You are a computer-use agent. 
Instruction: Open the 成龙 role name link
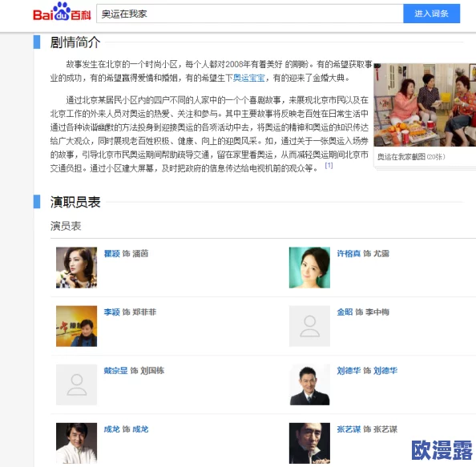click(140, 429)
